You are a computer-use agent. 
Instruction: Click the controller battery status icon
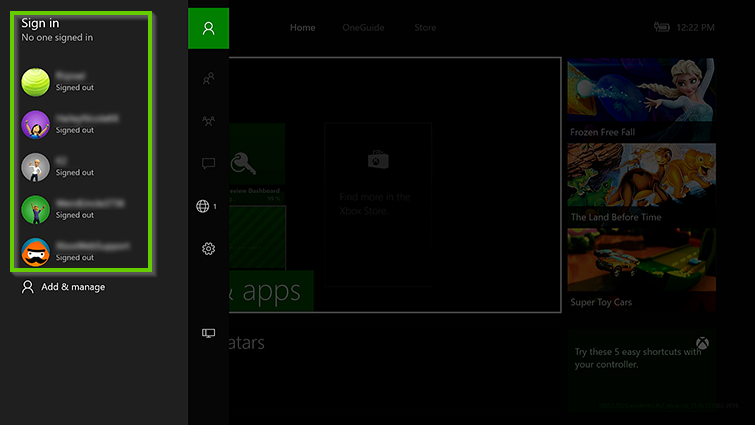point(662,27)
